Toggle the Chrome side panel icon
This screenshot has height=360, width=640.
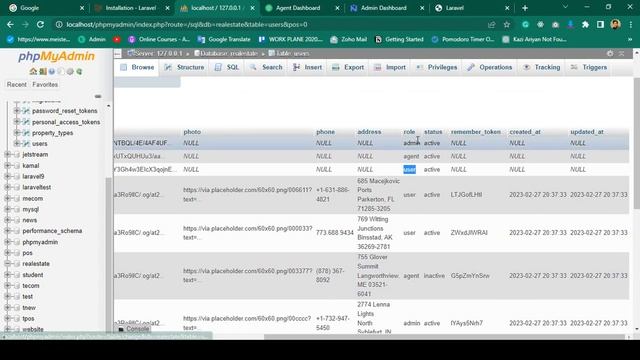[x=600, y=24]
